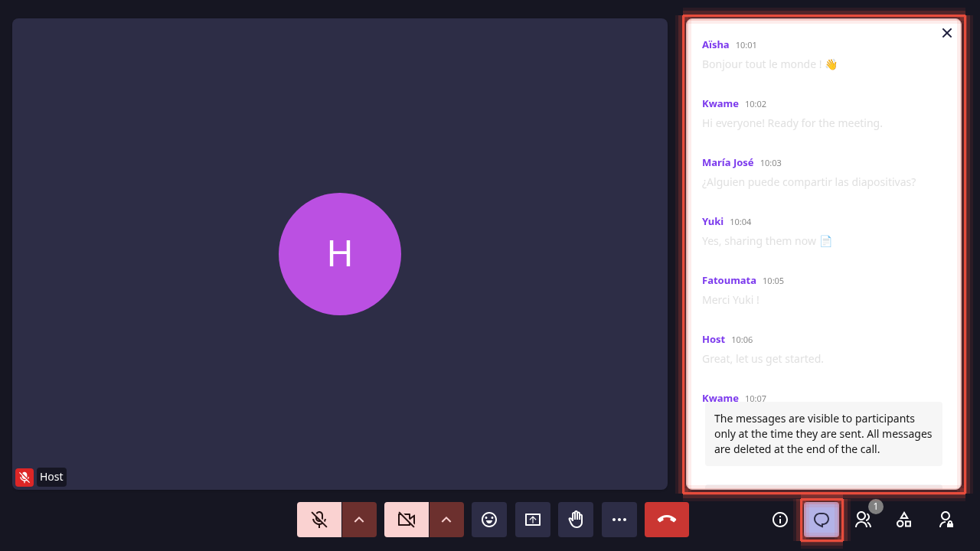Show the participants list
The height and width of the screenshot is (551, 980).
coord(863,520)
